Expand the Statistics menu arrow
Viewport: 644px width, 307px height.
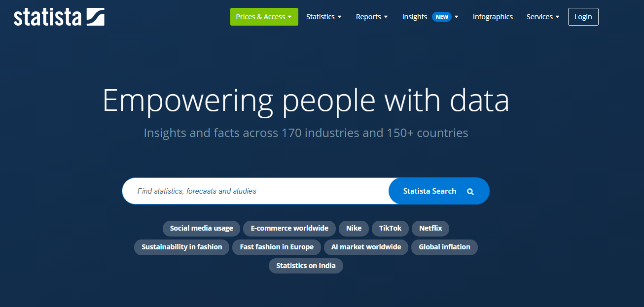pos(339,17)
